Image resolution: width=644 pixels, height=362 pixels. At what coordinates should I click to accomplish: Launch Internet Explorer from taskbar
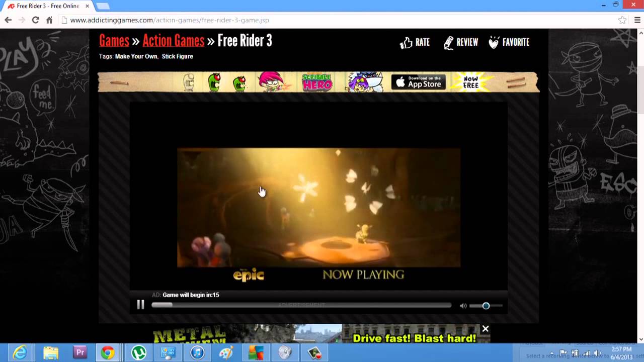pyautogui.click(x=20, y=353)
